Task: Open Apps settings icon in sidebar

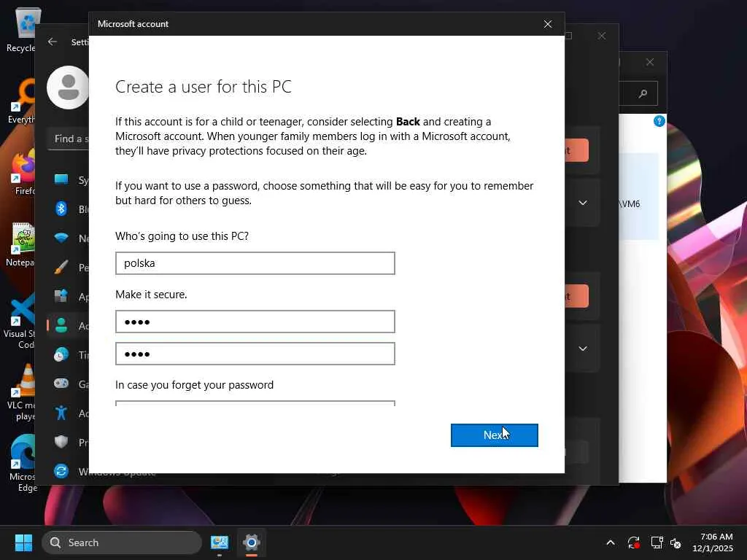Action: point(61,296)
